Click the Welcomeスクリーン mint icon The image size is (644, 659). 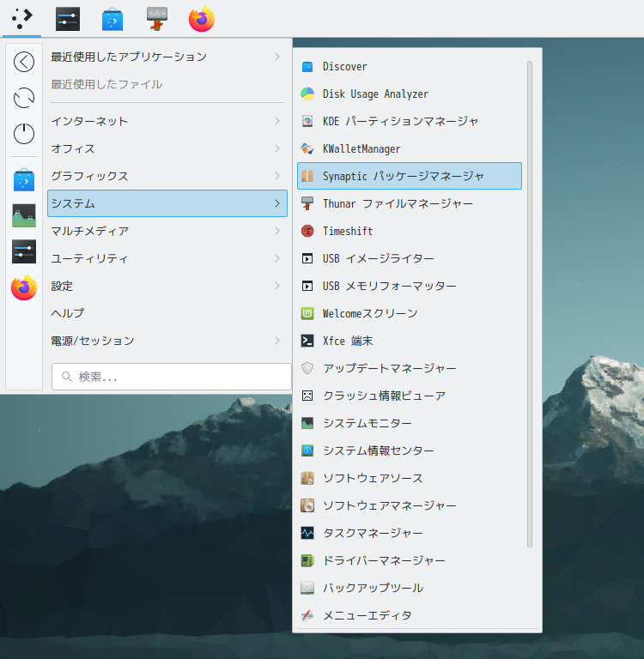tap(307, 313)
